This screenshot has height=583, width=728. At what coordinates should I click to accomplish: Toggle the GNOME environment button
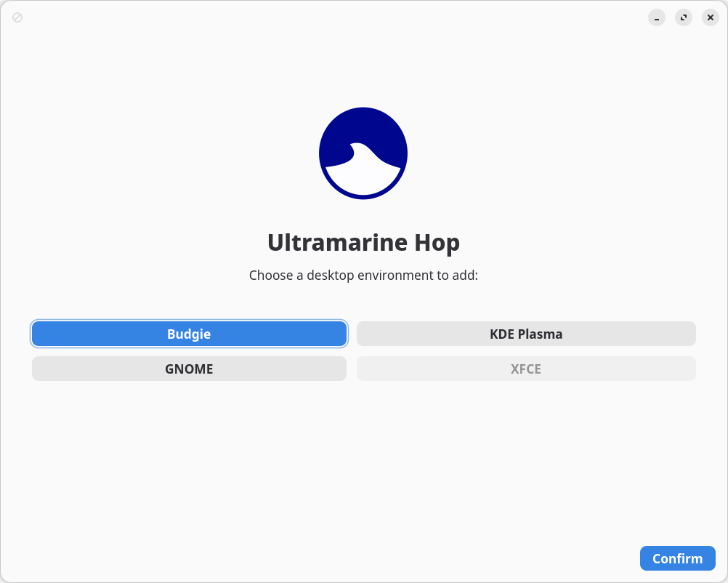coord(189,369)
